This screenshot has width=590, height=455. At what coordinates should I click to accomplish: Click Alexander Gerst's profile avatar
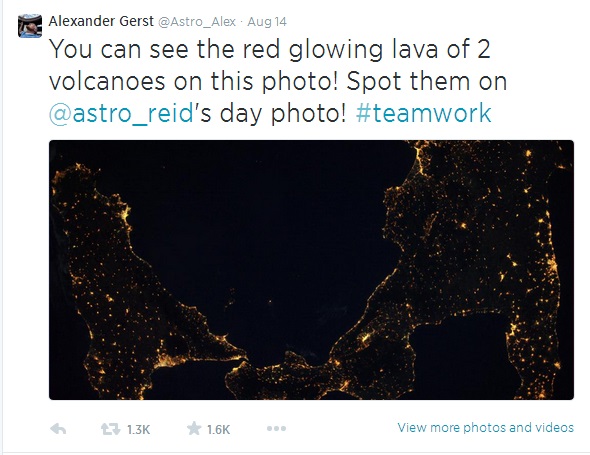click(x=30, y=26)
